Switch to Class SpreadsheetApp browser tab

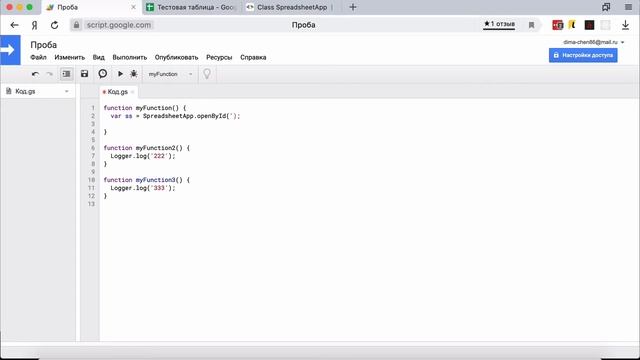[291, 7]
